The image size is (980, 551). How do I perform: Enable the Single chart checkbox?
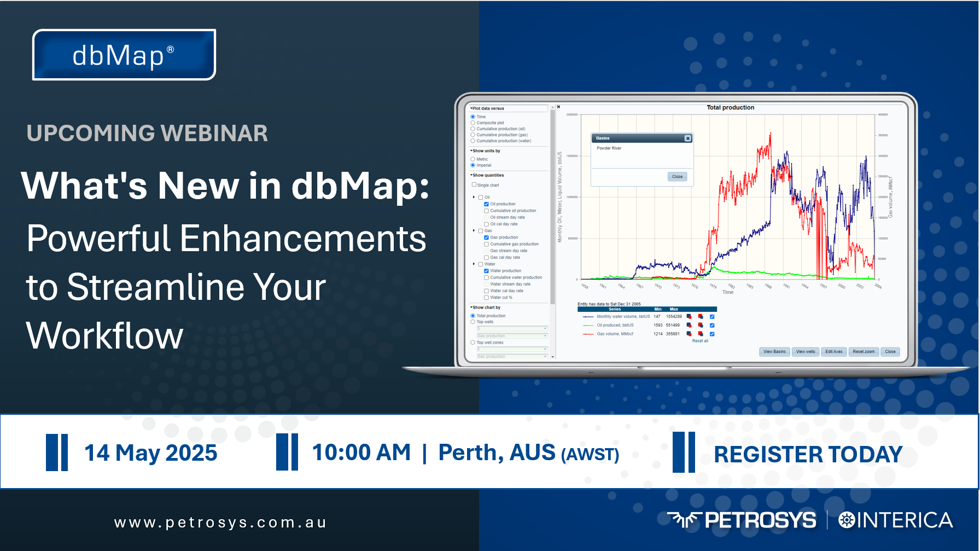click(x=474, y=185)
